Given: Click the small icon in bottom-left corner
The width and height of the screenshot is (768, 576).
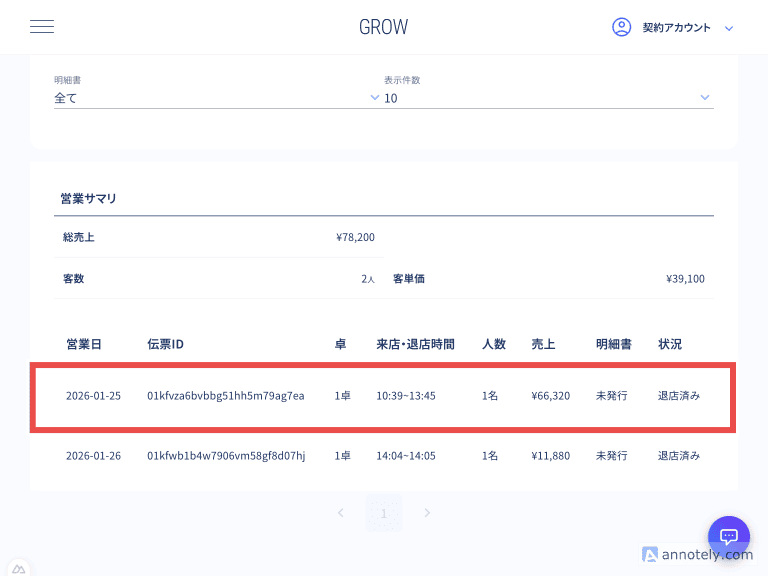Looking at the screenshot, I should [x=19, y=568].
